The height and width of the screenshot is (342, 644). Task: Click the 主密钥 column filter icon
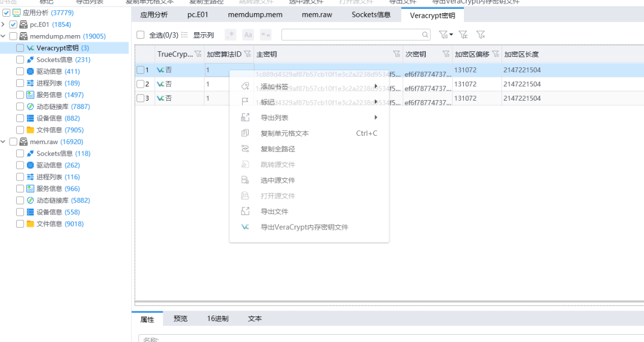[397, 54]
